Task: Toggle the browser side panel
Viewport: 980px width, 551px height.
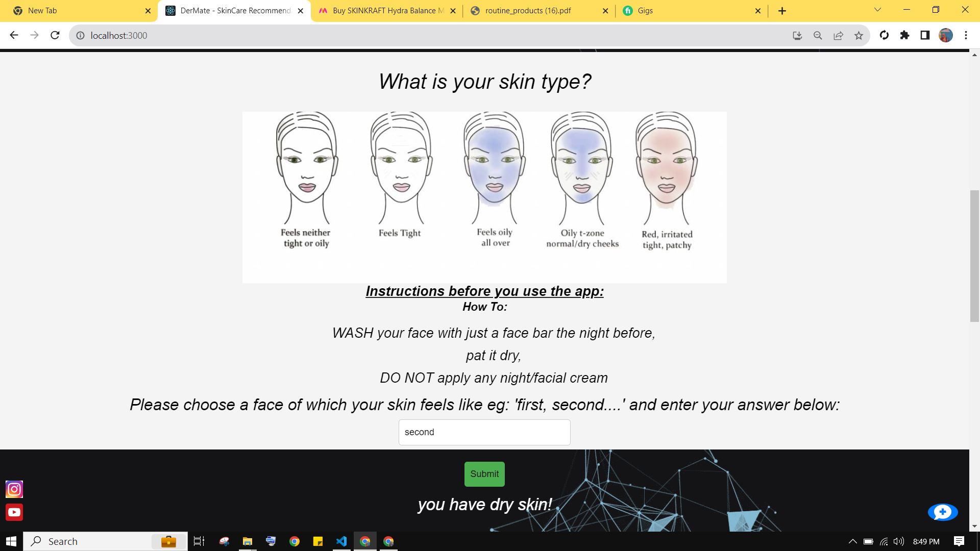Action: 925,35
